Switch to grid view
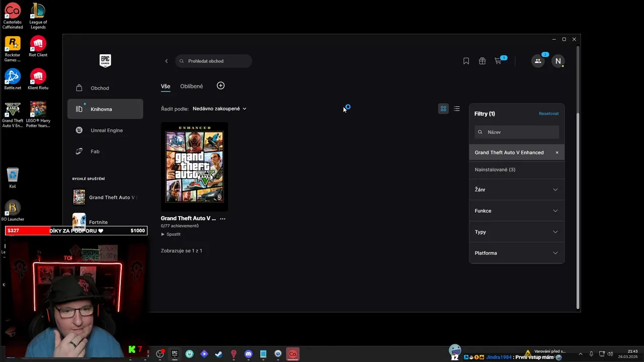This screenshot has width=644, height=362. tap(443, 109)
